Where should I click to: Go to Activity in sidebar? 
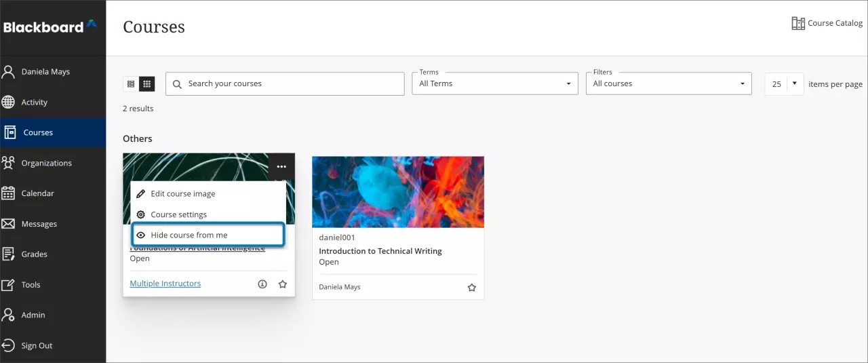(x=34, y=102)
